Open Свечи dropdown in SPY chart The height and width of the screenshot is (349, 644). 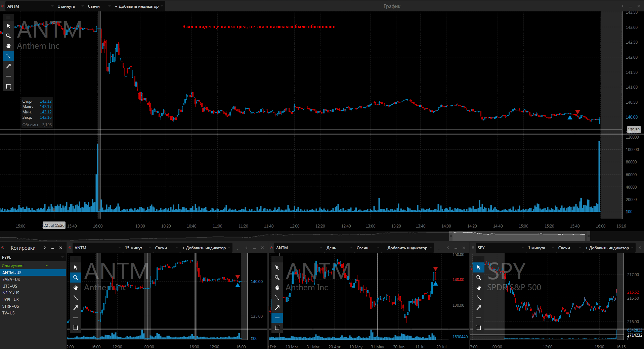pyautogui.click(x=569, y=248)
